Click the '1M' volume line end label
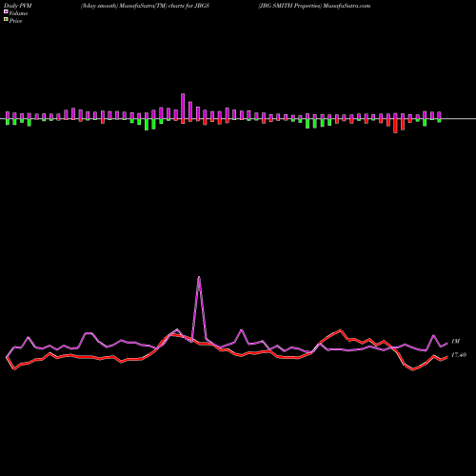The width and height of the screenshot is (476, 476). [x=455, y=342]
